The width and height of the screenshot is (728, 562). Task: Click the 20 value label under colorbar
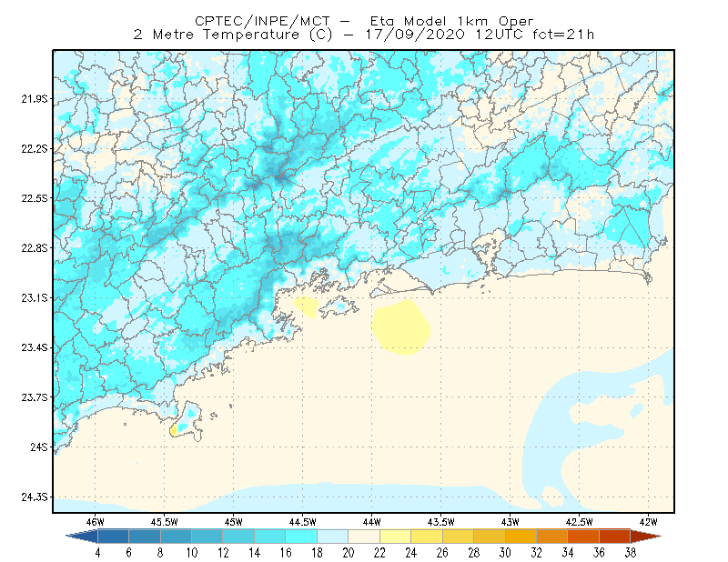[x=349, y=553]
